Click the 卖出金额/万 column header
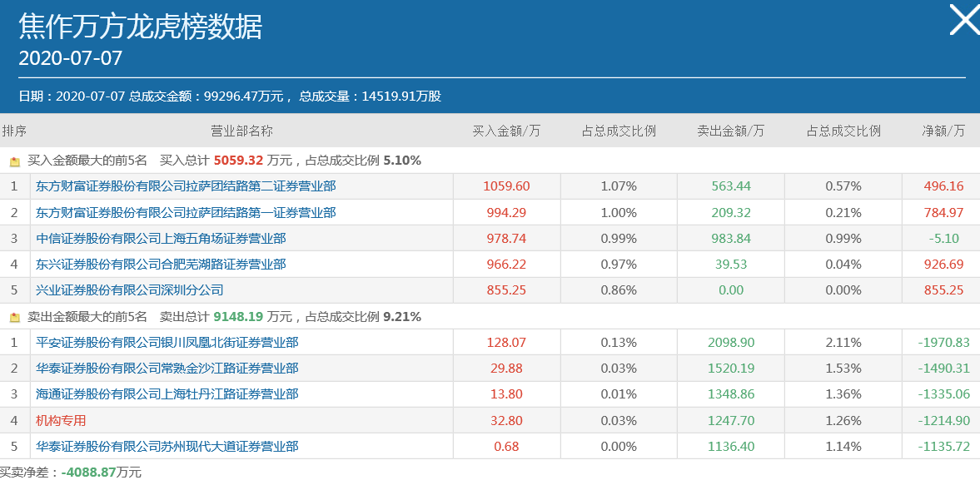The width and height of the screenshot is (980, 480). point(730,131)
